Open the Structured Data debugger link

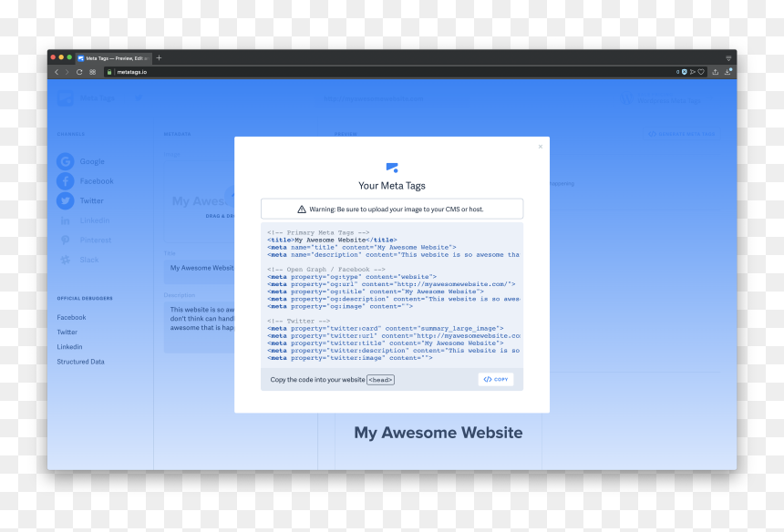(x=80, y=362)
